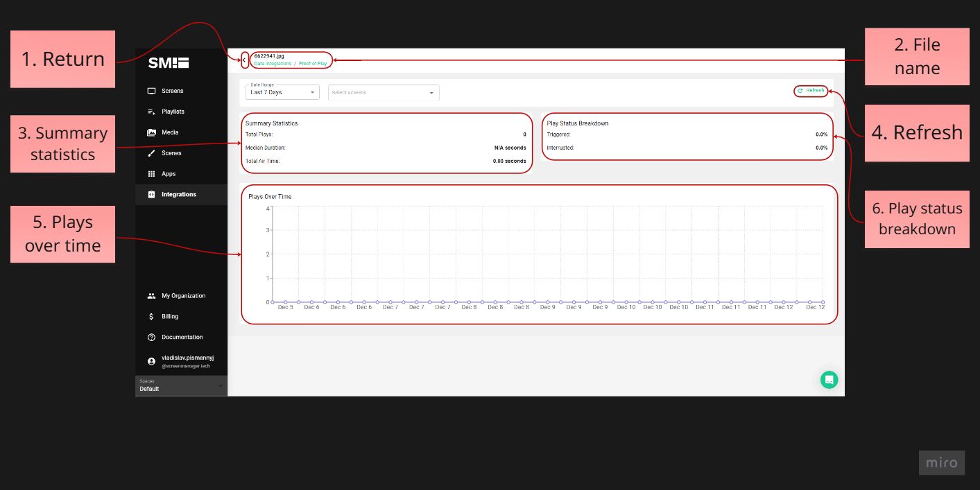Open My Organization page

click(183, 296)
